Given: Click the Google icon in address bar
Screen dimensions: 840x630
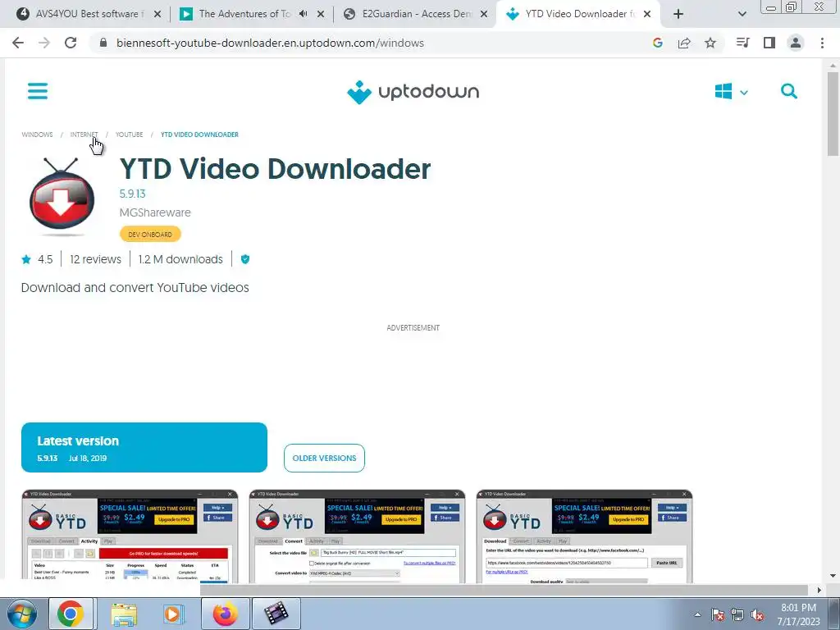Looking at the screenshot, I should coord(658,43).
